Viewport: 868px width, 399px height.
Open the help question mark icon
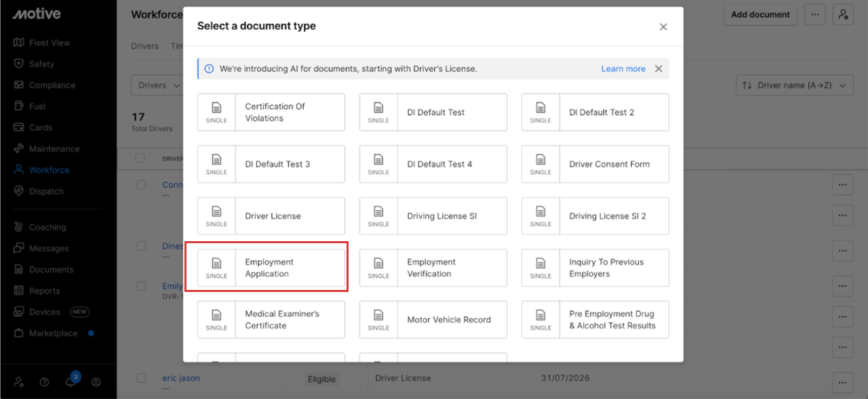click(x=44, y=382)
